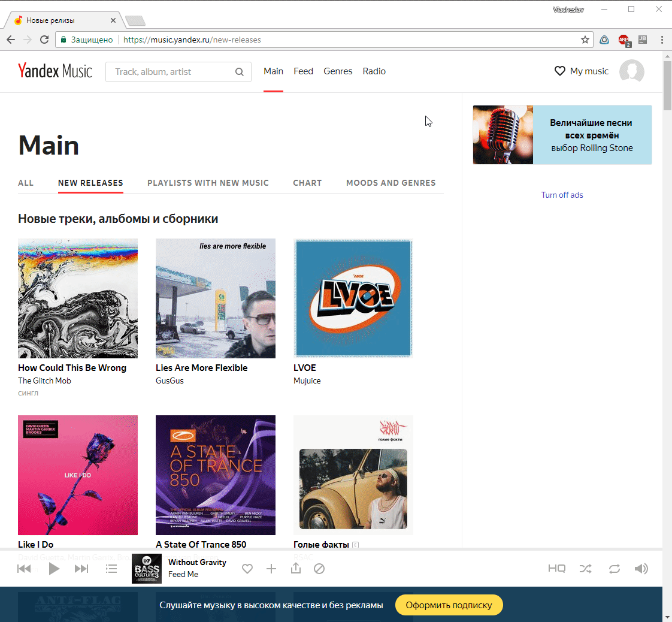Click the heart icon beside My music
672x622 pixels.
pyautogui.click(x=560, y=71)
